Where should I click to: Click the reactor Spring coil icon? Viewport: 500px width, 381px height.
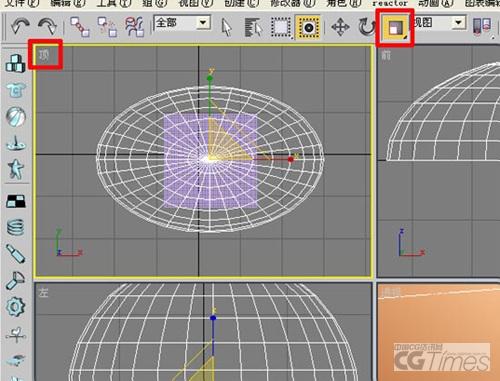click(x=15, y=228)
